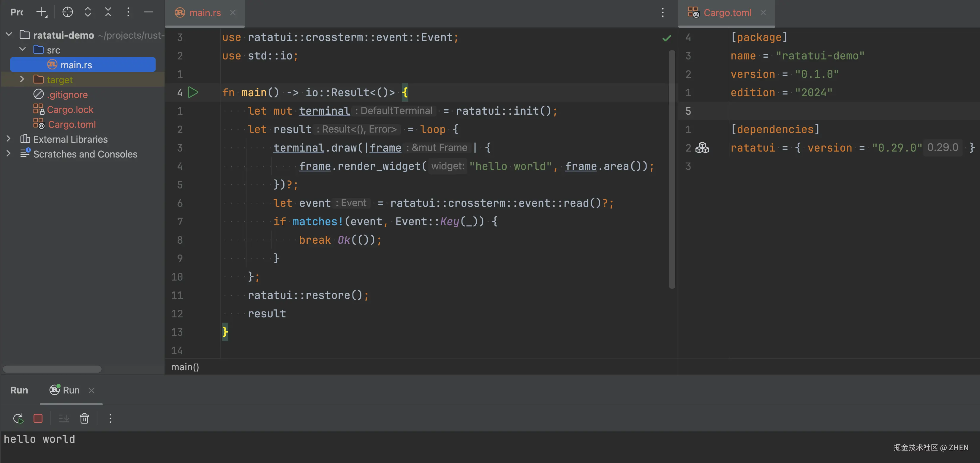Click the 'Result<(), Error>' type hint
The image size is (980, 463).
click(x=357, y=129)
